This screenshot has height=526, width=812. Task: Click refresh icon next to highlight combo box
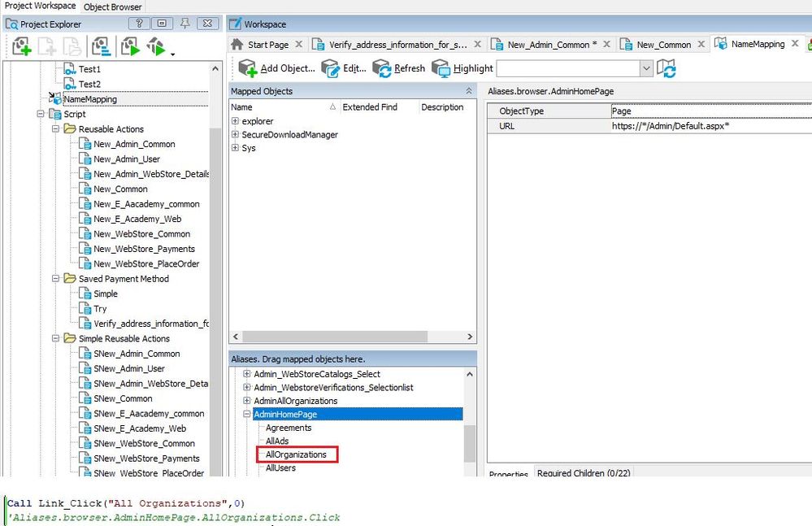(667, 68)
